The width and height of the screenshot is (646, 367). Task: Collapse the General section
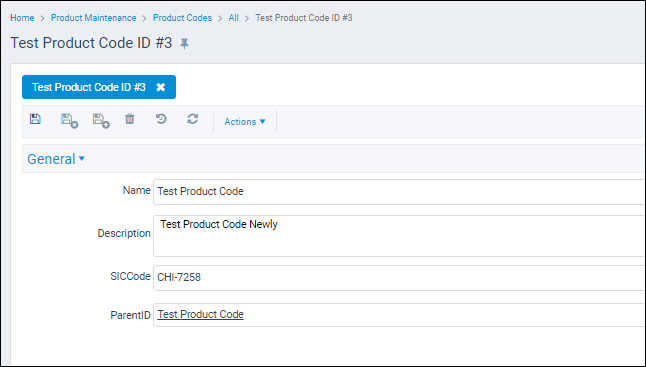tap(56, 159)
